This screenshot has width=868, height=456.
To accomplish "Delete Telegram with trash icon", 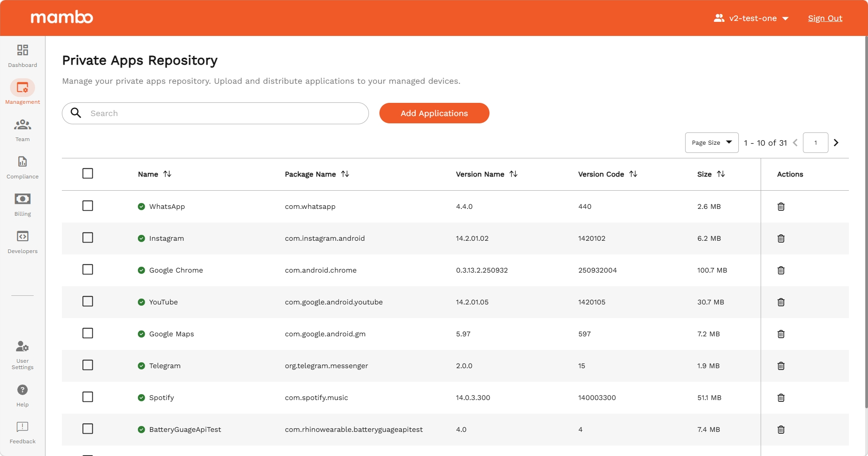I will pos(781,366).
